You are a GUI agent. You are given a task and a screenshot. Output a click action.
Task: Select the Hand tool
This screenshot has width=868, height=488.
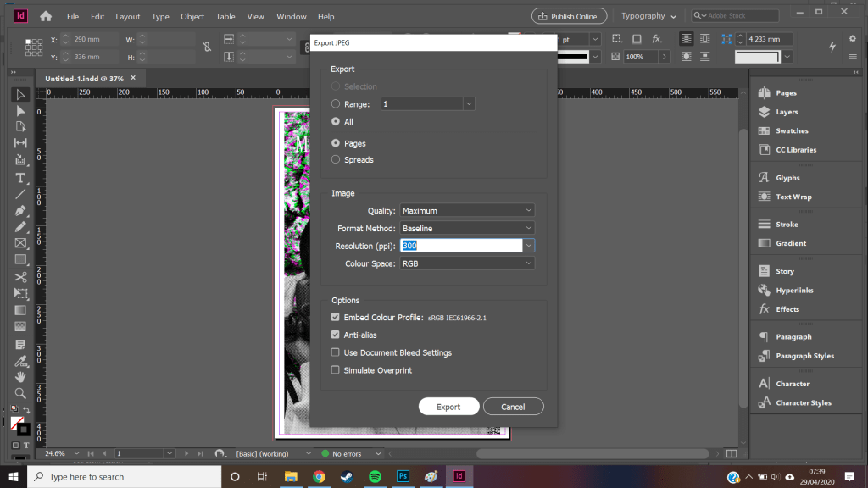pyautogui.click(x=21, y=377)
